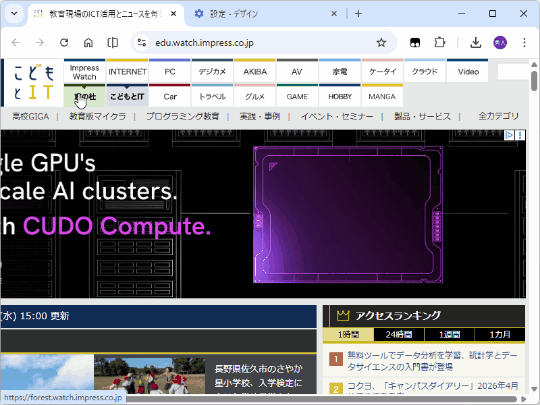Open AKIBA site tab
The width and height of the screenshot is (540, 405).
point(255,72)
